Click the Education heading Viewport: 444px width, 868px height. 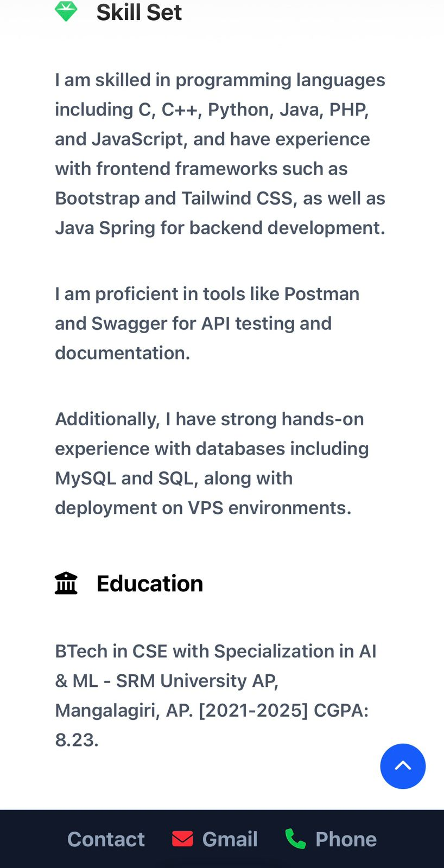point(150,584)
